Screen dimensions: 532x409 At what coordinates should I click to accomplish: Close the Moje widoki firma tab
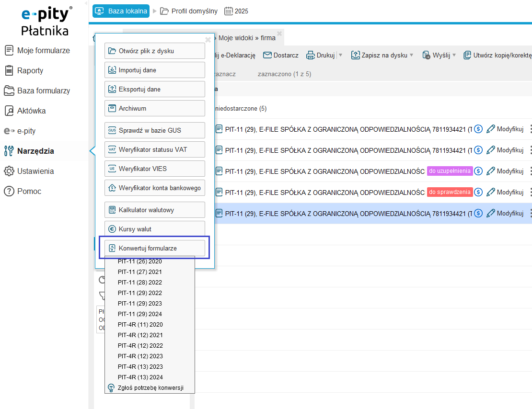[x=279, y=33]
